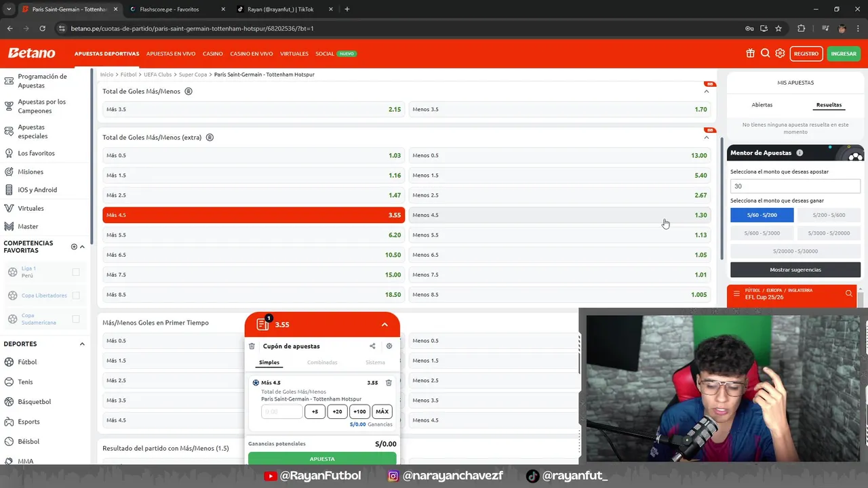Open Virtuales in top navigation
Image resolution: width=868 pixels, height=488 pixels.
coord(294,54)
